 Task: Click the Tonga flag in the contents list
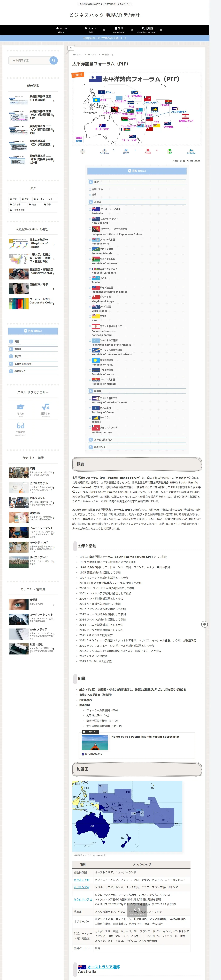click(x=96, y=297)
